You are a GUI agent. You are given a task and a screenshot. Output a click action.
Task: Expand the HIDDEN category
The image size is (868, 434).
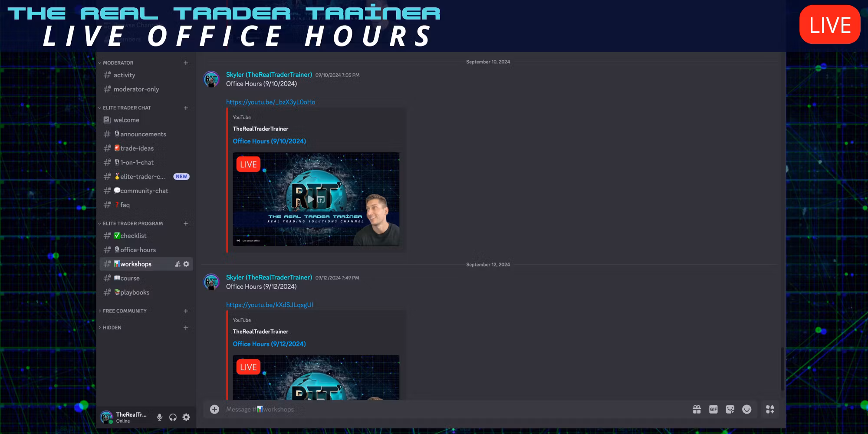pyautogui.click(x=111, y=328)
